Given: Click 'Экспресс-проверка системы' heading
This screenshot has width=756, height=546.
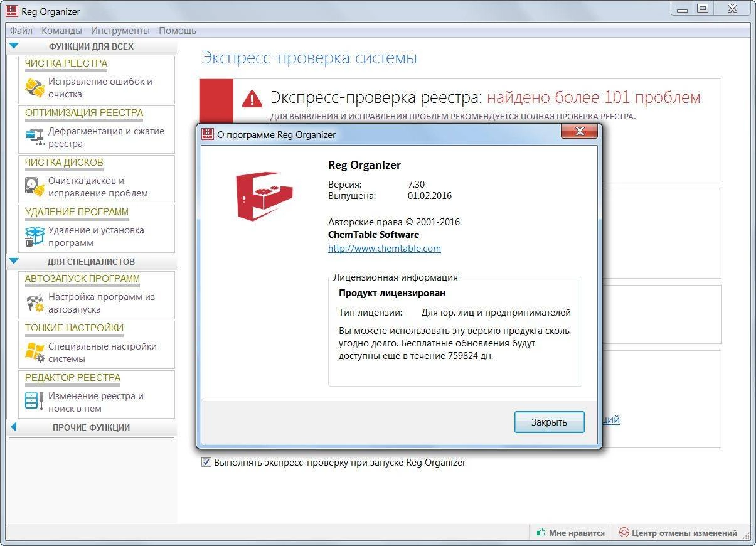Looking at the screenshot, I should tap(309, 58).
